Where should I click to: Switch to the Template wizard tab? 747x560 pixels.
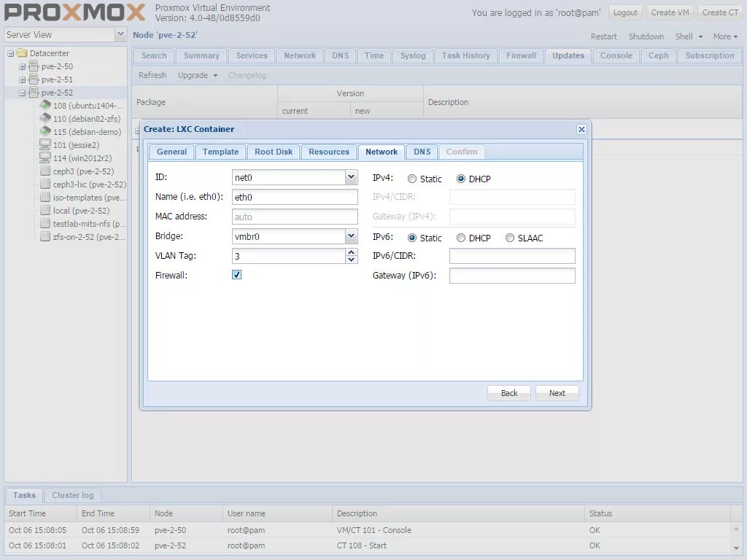pyautogui.click(x=220, y=152)
